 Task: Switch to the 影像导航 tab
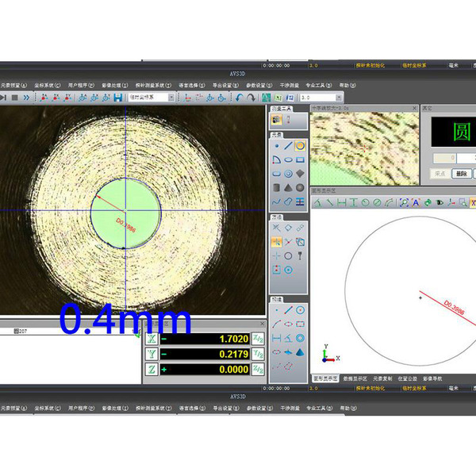tap(432, 378)
